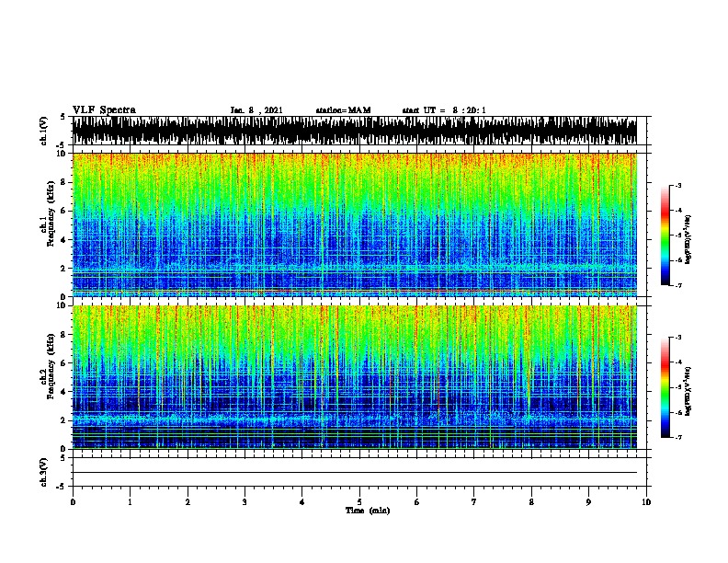Click the upper color scale log(PSD) unit label
728x563 pixels.
tap(688, 240)
